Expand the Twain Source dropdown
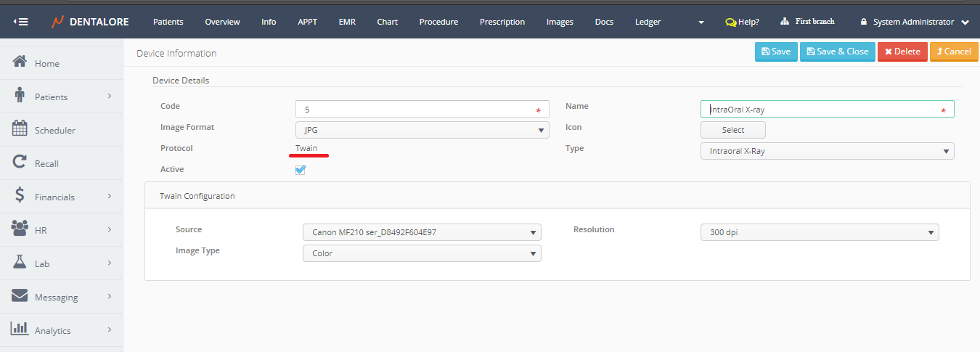Image resolution: width=980 pixels, height=352 pixels. pos(422,232)
